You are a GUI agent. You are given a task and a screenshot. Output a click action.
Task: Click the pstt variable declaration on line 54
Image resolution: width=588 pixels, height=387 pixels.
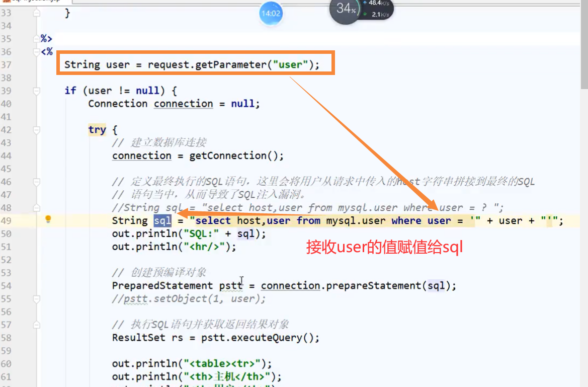coord(231,286)
